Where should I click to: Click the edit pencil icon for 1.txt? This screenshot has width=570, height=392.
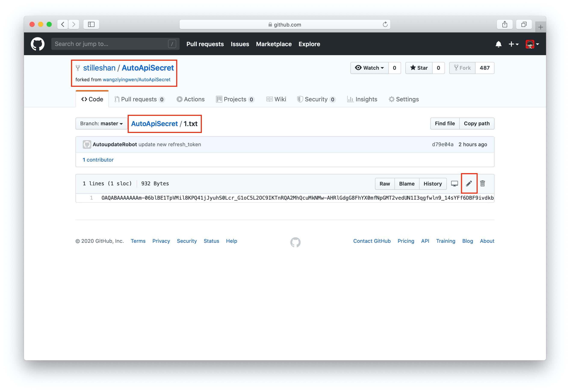click(x=469, y=183)
